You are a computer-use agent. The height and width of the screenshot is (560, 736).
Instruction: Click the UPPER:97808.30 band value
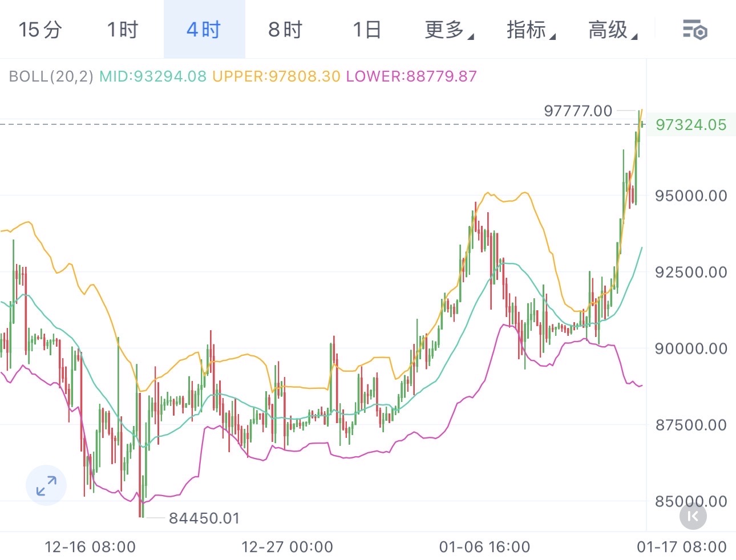276,76
